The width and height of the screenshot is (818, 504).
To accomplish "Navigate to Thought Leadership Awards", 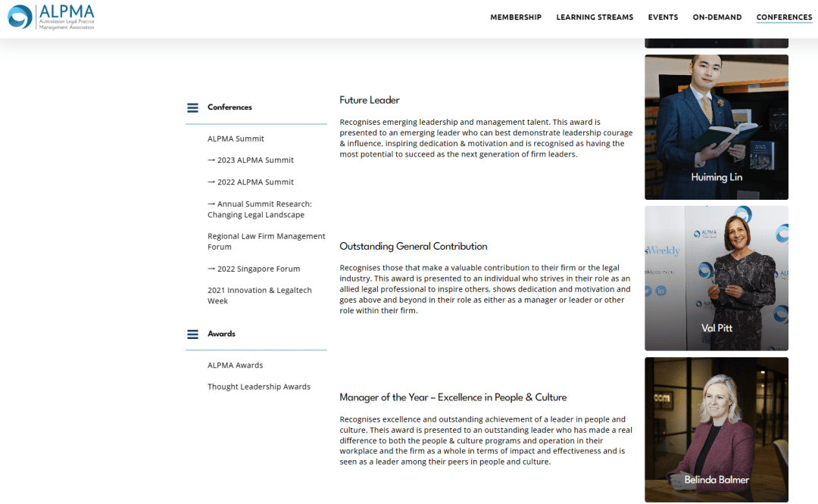I will [x=259, y=387].
